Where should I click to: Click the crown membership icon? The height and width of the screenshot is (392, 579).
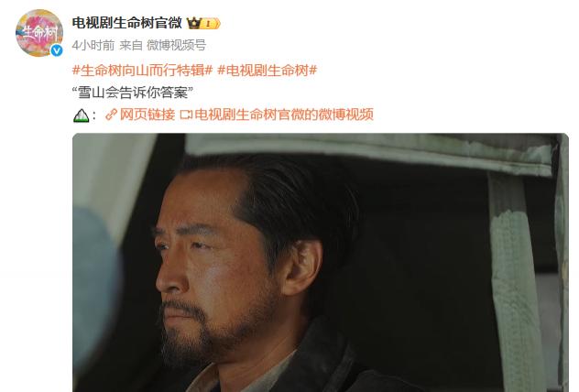click(193, 23)
